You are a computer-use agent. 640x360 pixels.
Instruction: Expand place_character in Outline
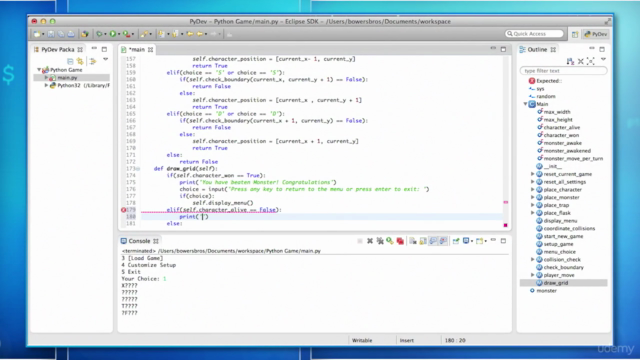532,190
